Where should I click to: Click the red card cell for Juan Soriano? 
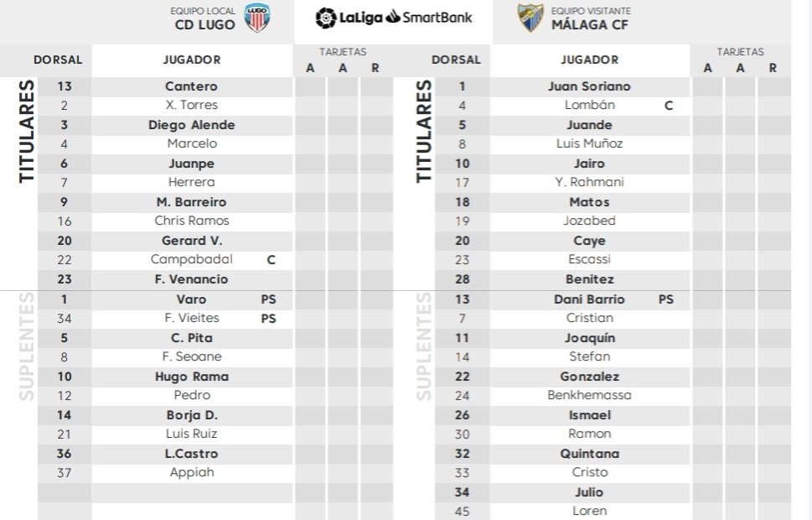click(773, 87)
